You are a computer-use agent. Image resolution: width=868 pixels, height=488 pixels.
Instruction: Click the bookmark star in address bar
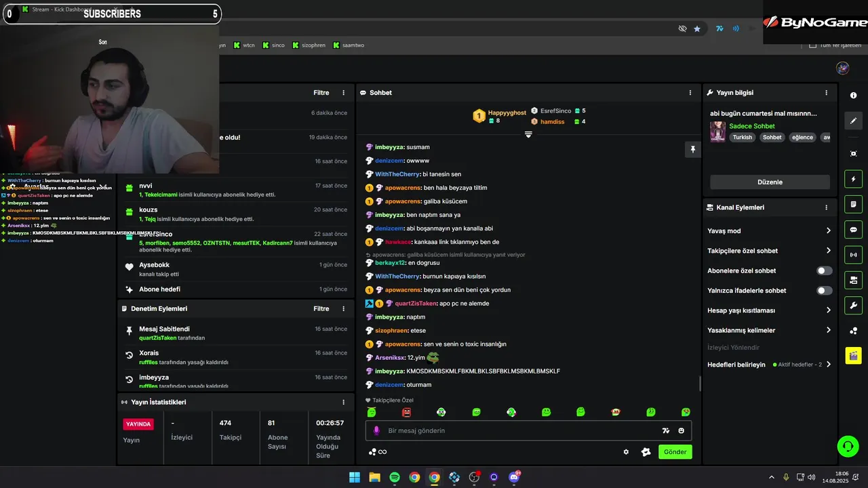point(697,28)
